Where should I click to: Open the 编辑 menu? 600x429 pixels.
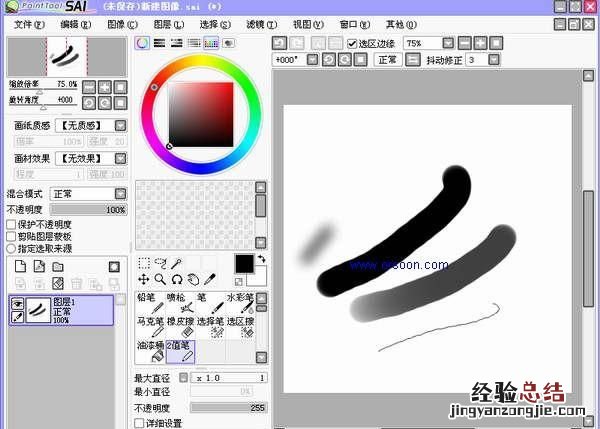coord(76,24)
